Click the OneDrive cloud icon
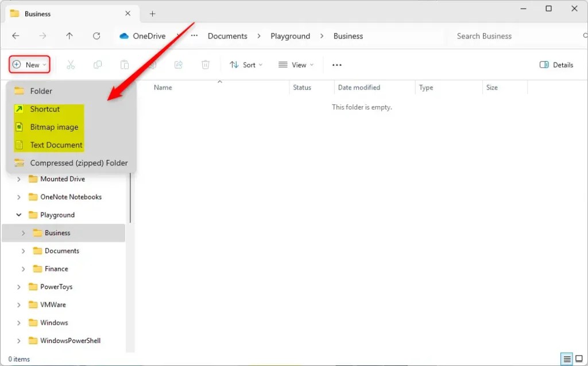588x366 pixels. 124,36
